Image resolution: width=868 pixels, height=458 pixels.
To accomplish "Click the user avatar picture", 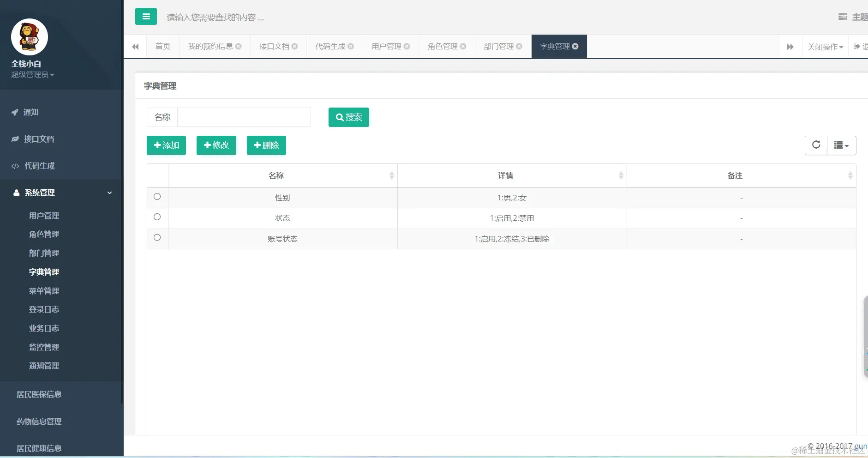I will tap(30, 37).
